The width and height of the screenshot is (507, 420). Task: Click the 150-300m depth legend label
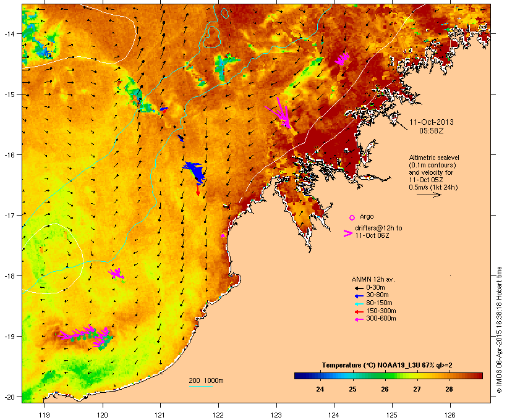pyautogui.click(x=381, y=311)
